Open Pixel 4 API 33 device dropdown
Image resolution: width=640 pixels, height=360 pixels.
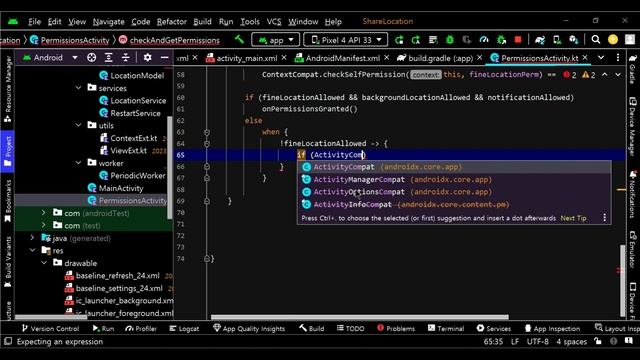pyautogui.click(x=346, y=40)
